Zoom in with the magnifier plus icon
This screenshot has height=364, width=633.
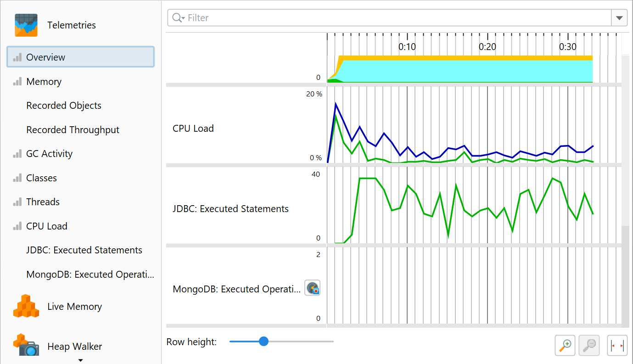pos(566,345)
